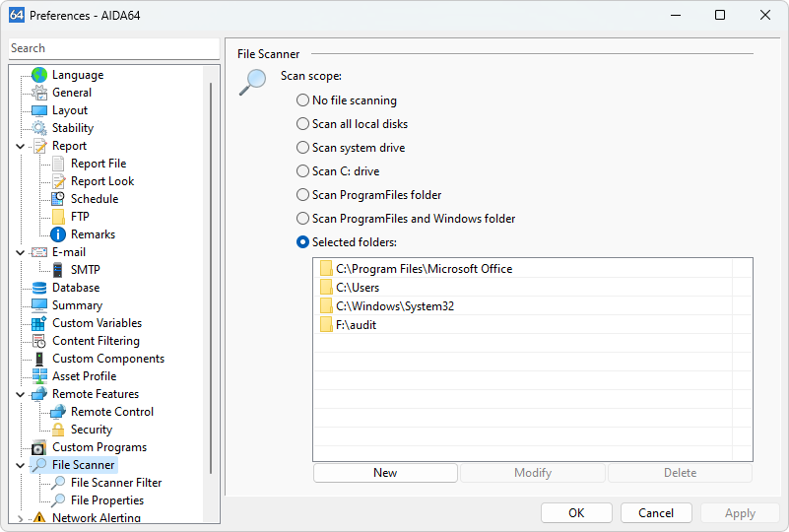Click the Network Alerting warning icon
Viewport: 789px width, 532px height.
(x=39, y=518)
